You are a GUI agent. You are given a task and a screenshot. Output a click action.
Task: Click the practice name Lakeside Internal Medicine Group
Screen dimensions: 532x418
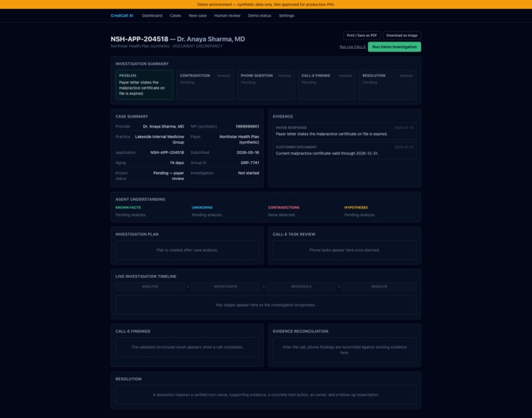click(160, 139)
